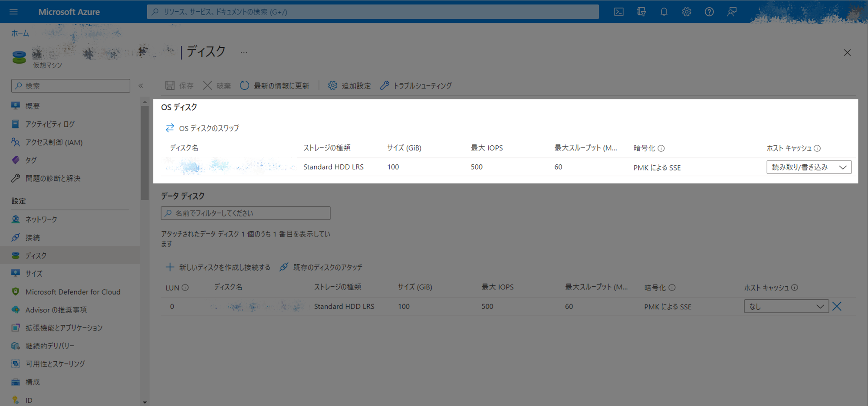Click the OS disk ストレージの種類 column header
Viewport: 868px width, 406px height.
coord(327,148)
